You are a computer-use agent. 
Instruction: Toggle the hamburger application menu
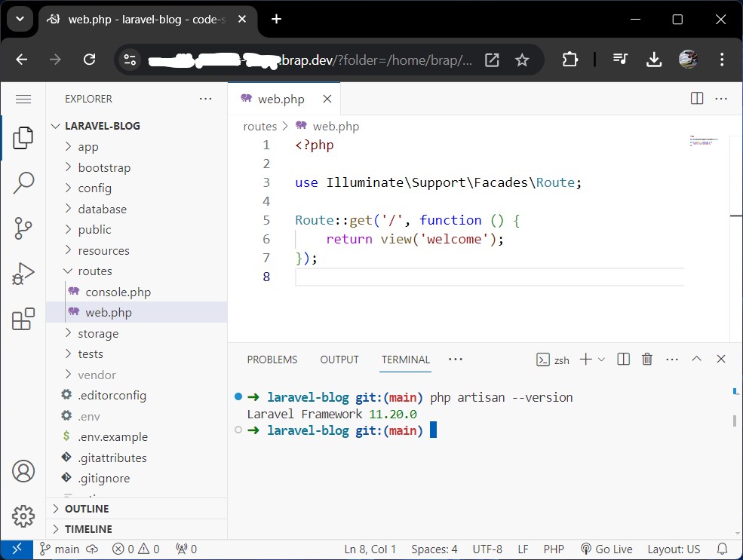23,99
